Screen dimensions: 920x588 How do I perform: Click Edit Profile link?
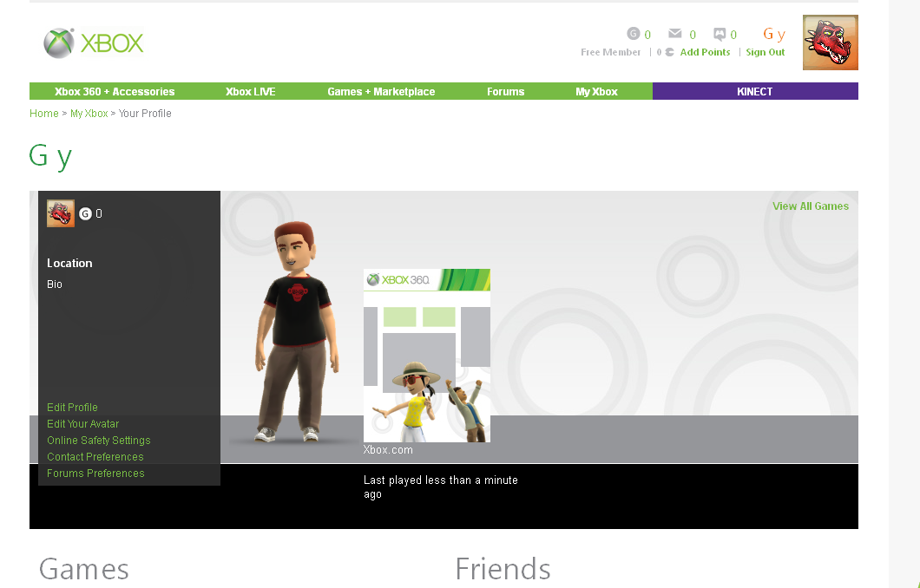tap(72, 408)
